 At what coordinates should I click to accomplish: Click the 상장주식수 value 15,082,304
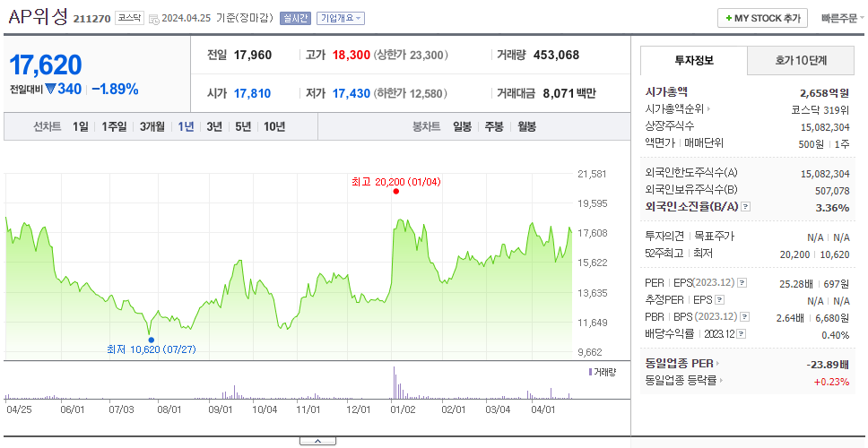[x=825, y=126]
